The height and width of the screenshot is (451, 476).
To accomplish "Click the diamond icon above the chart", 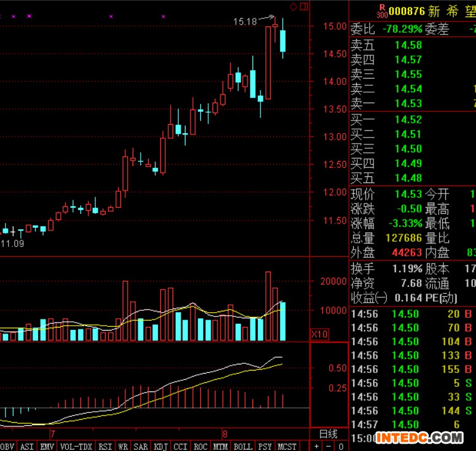I will 294,7.
